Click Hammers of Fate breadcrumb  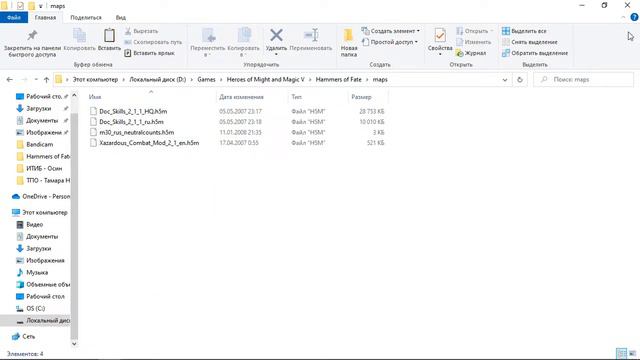[338, 80]
